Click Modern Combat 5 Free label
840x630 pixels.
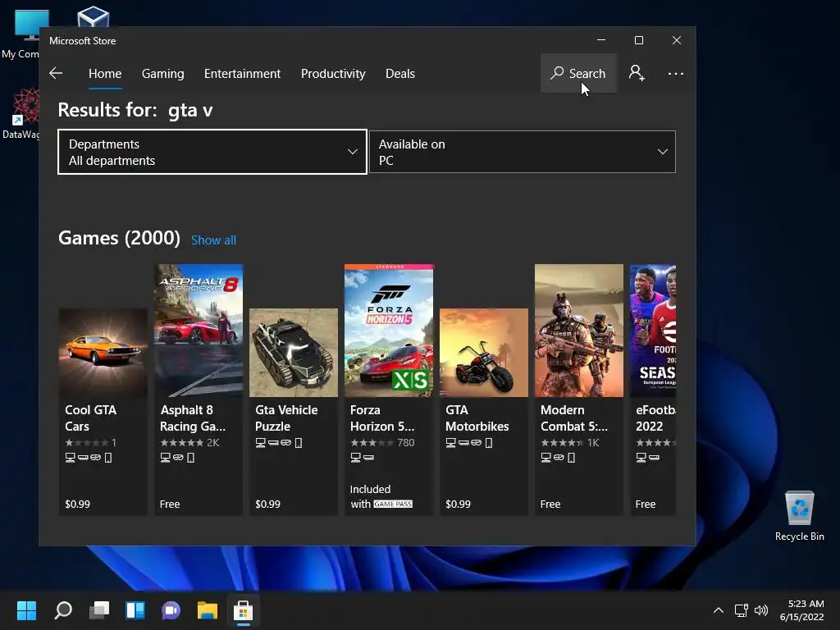pyautogui.click(x=550, y=504)
